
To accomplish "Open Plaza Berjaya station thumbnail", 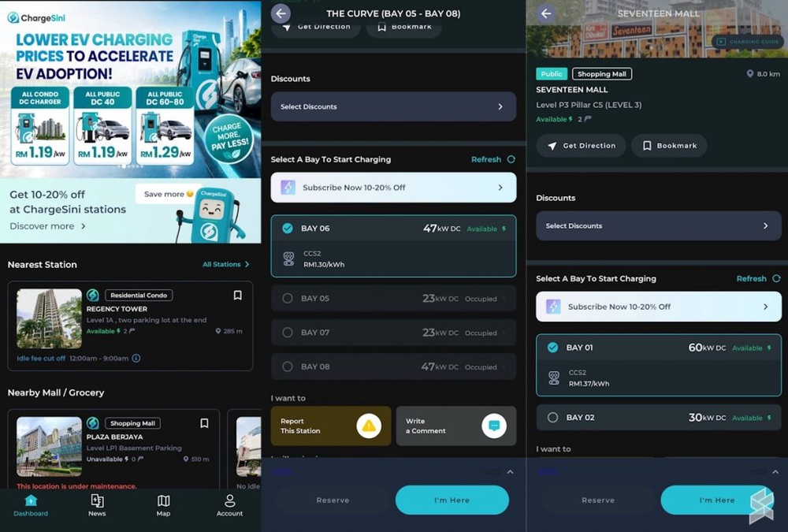I will 49,447.
